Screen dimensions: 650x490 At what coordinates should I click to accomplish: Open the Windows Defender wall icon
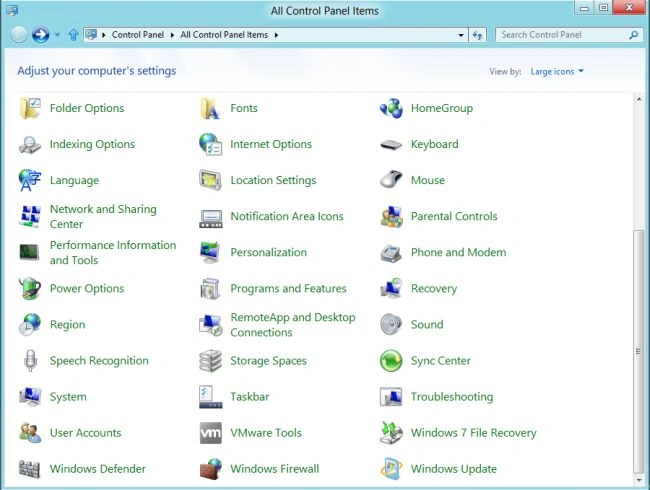(x=29, y=469)
